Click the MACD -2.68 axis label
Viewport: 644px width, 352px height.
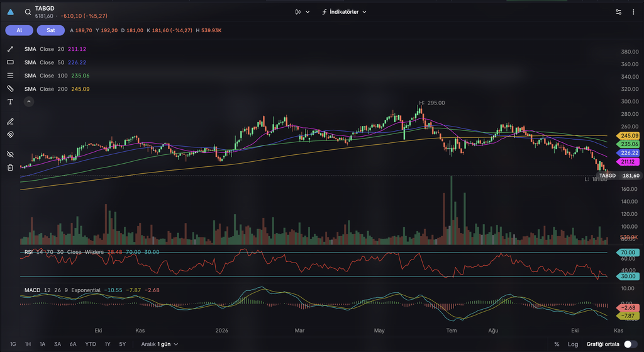coord(628,307)
